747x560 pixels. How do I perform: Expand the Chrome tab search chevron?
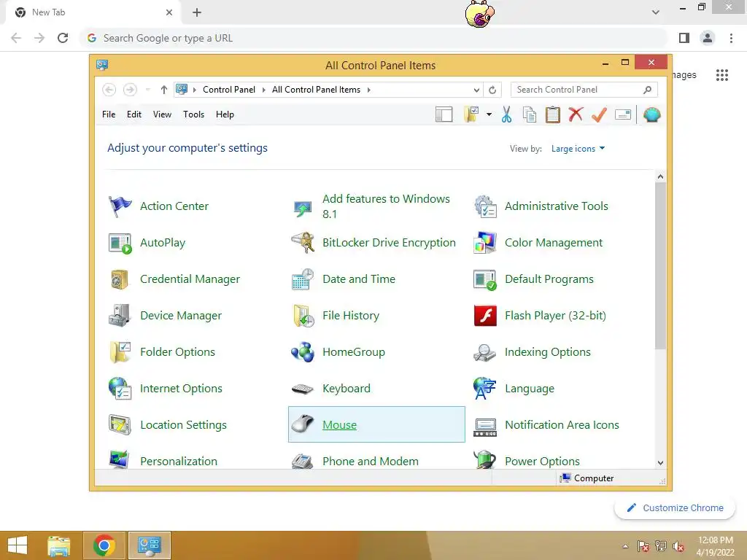[x=656, y=12]
